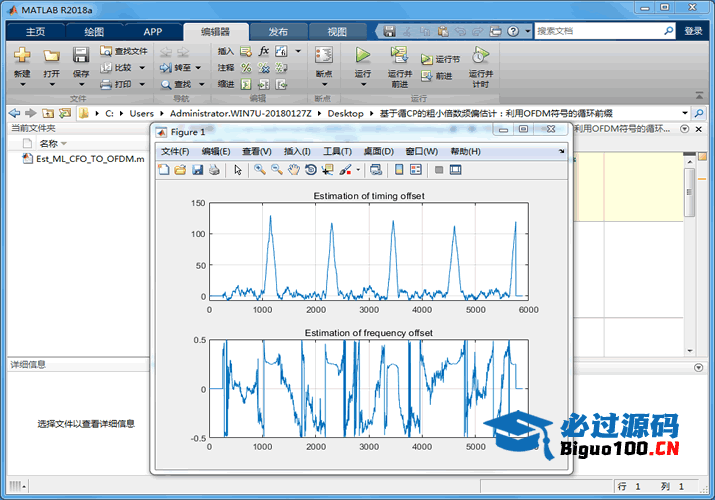Click the editor vertical scrollbar thumb
Screen dimensions: 715x500
[689, 192]
